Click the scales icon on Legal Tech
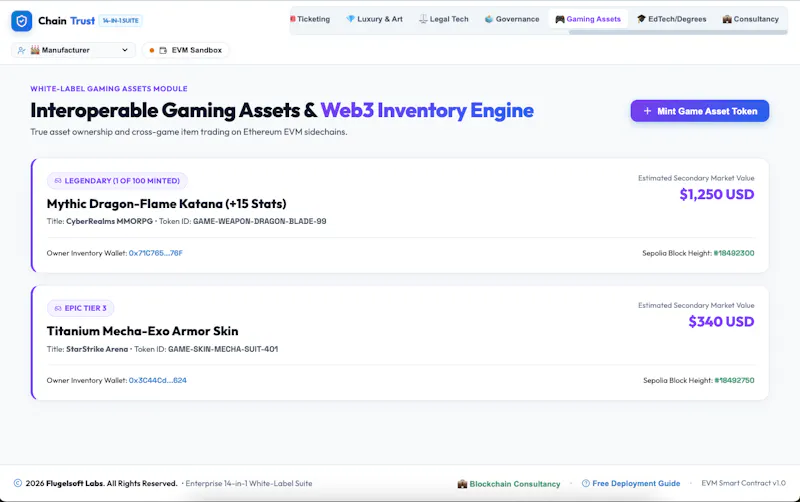 423,19
